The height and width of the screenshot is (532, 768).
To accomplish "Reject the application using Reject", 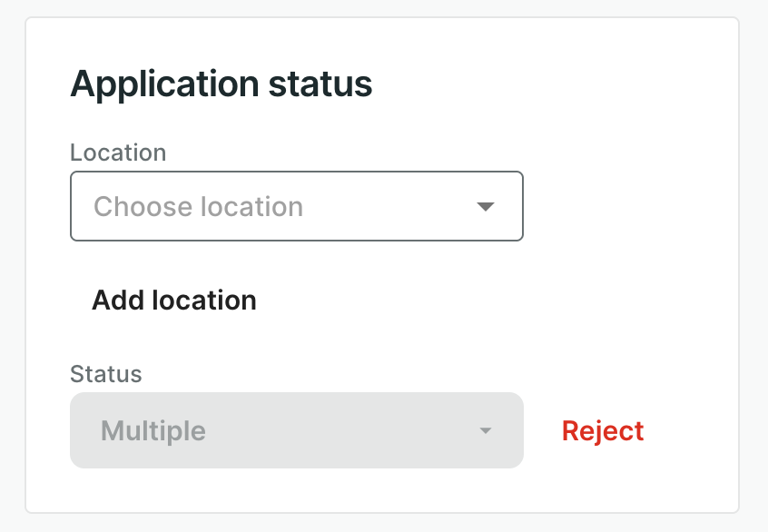I will (603, 431).
